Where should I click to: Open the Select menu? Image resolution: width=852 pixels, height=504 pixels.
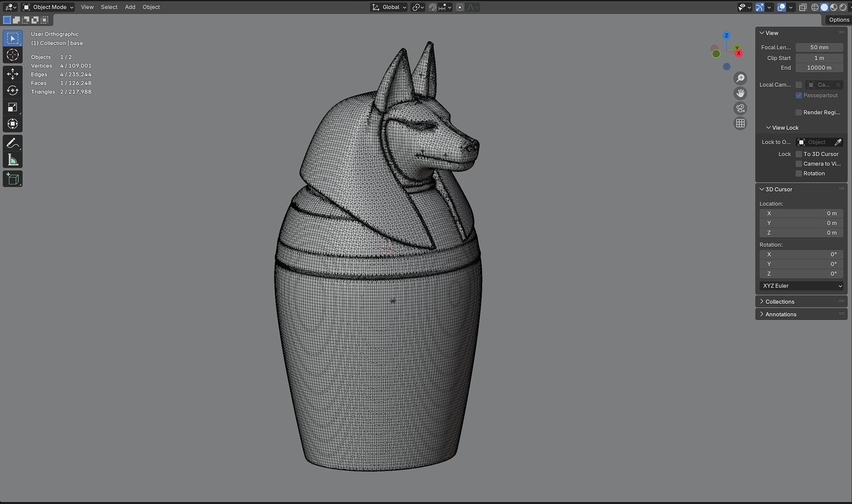(109, 7)
